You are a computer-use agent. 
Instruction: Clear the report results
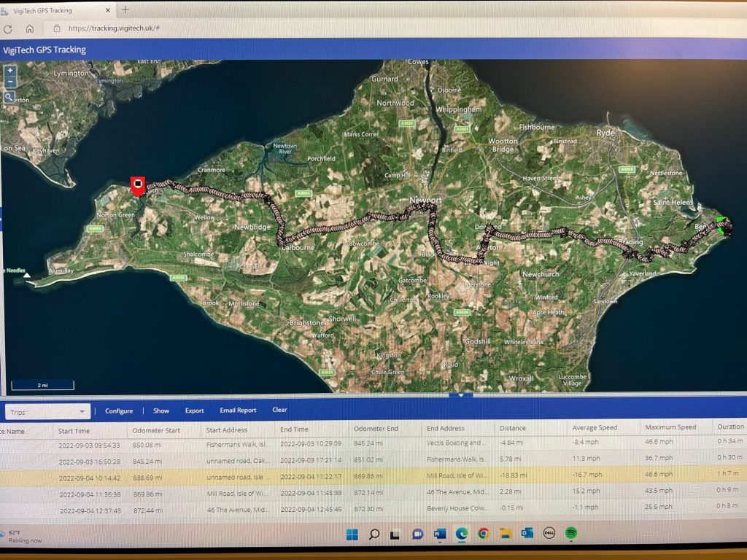[x=279, y=410]
